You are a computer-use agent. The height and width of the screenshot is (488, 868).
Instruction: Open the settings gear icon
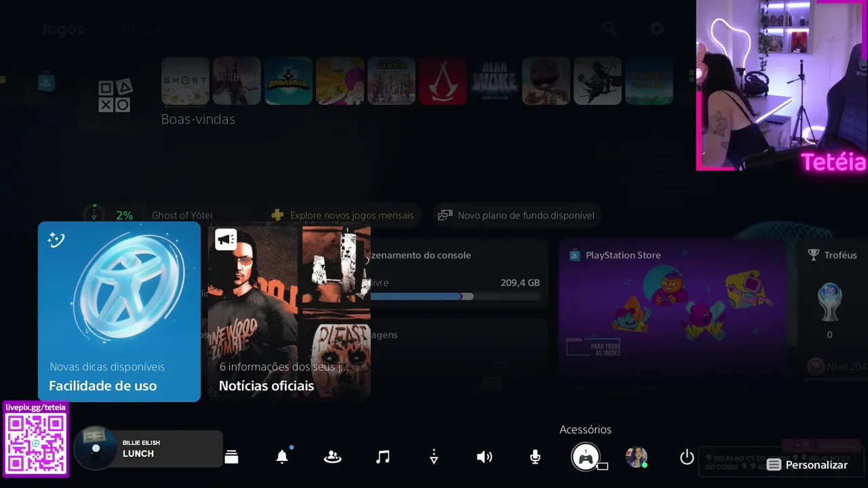656,28
